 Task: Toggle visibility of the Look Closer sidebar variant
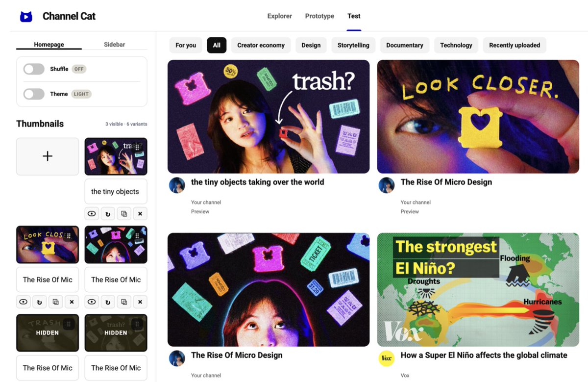click(x=23, y=302)
